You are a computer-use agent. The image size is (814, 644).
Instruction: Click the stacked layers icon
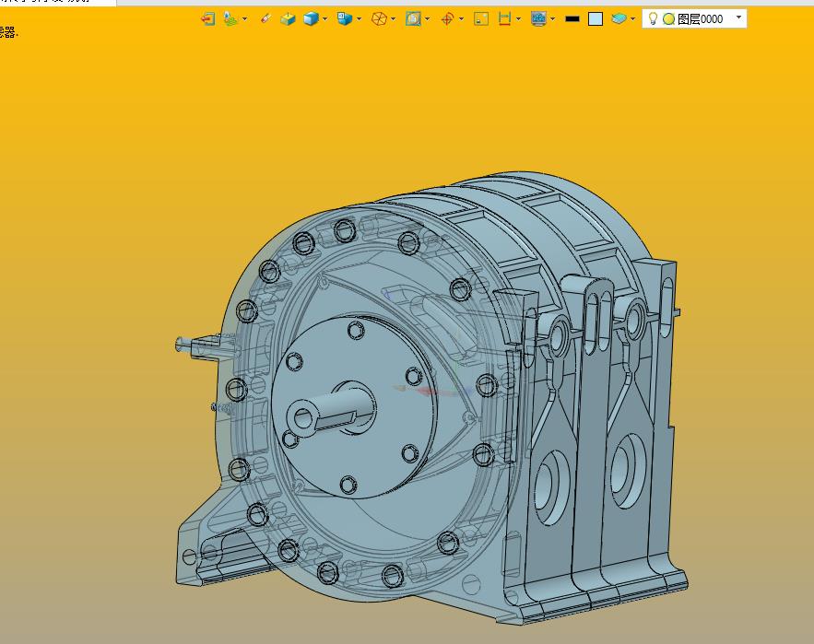coord(619,18)
